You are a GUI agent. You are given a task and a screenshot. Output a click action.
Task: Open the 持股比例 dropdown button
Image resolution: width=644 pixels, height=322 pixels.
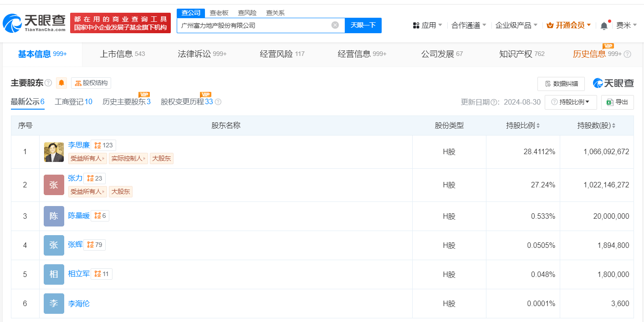coord(571,102)
